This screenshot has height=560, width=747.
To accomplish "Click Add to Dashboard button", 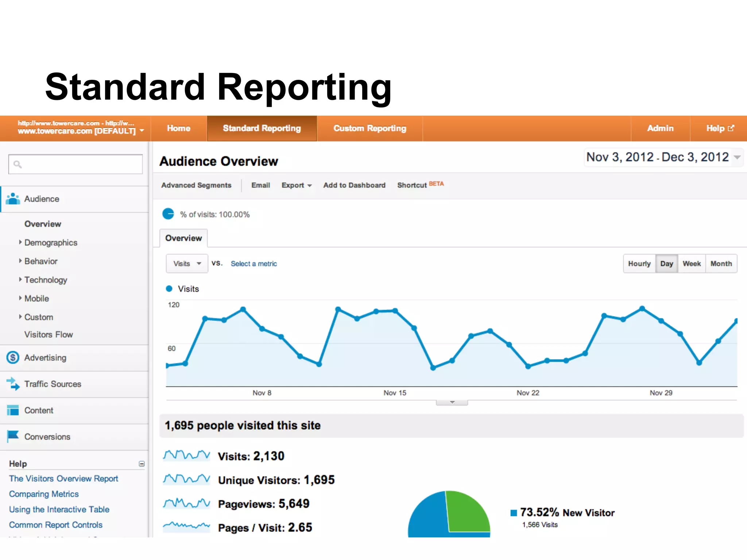I will click(354, 185).
